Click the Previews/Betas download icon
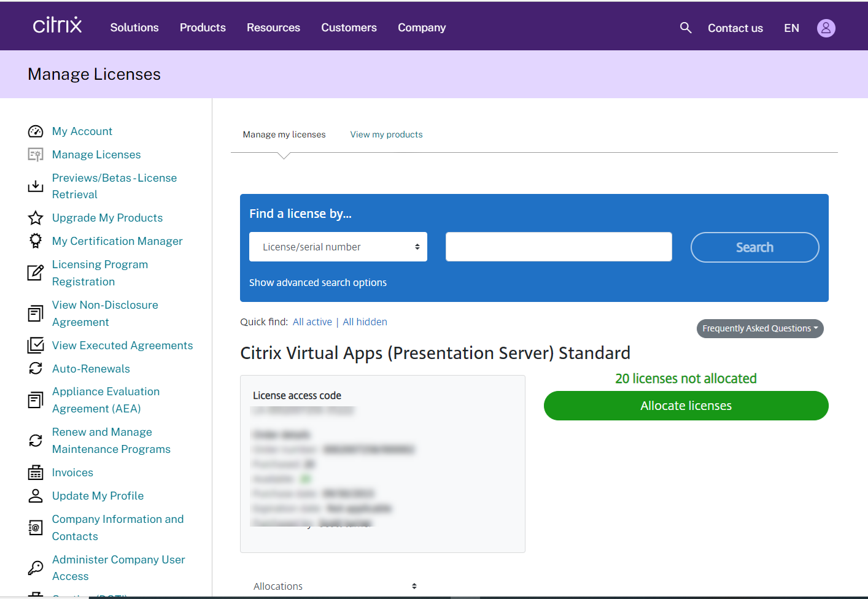Screen dimensions: 868x599 [36, 186]
